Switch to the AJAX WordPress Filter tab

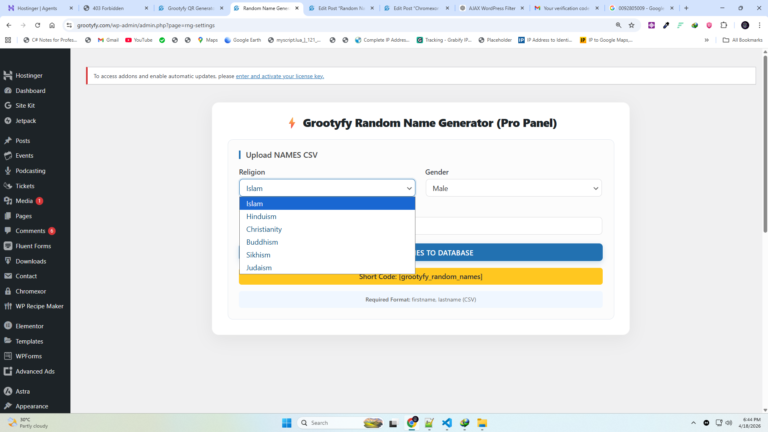491,8
